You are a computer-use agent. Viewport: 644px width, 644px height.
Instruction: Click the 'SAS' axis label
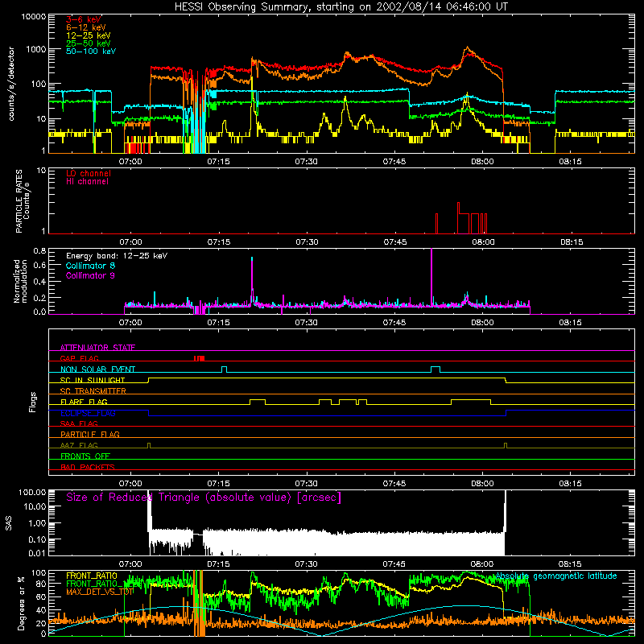pyautogui.click(x=9, y=523)
